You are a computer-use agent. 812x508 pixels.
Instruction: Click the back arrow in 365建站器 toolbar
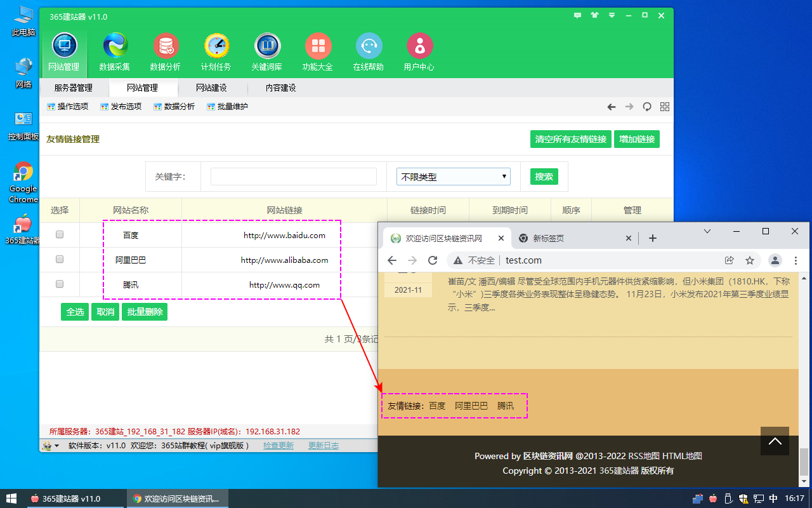(x=612, y=107)
